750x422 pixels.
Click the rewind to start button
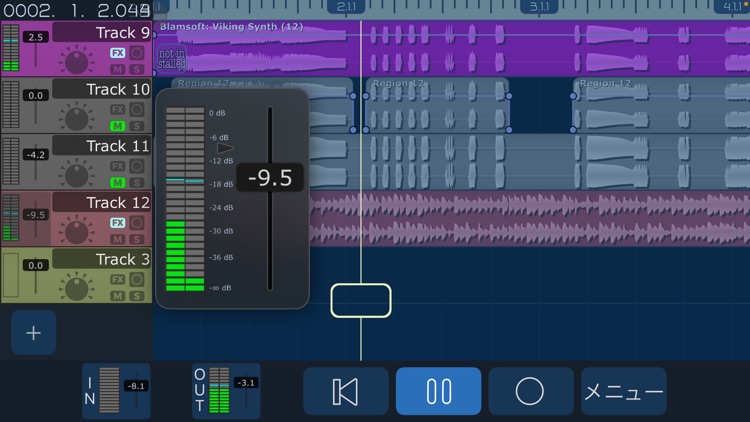coord(345,391)
